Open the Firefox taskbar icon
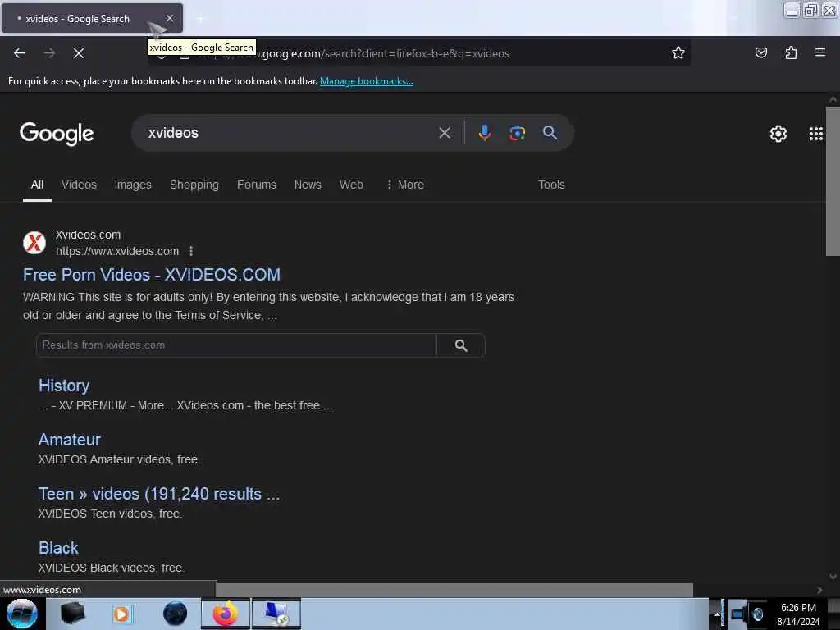 click(226, 614)
